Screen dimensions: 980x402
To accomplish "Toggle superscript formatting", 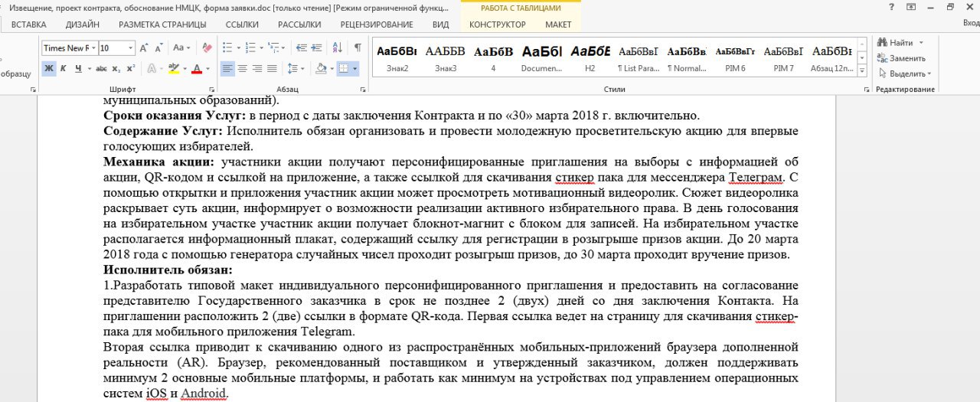I will click(x=130, y=69).
